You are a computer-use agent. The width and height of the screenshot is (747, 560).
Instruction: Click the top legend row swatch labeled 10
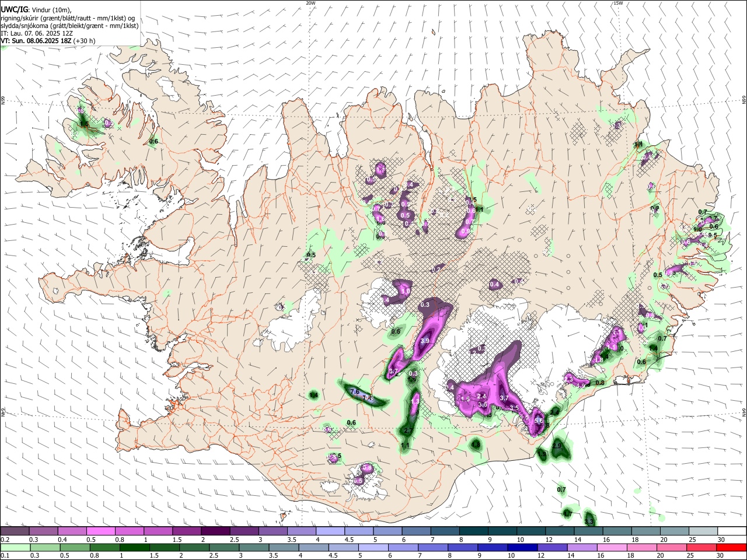530,531
